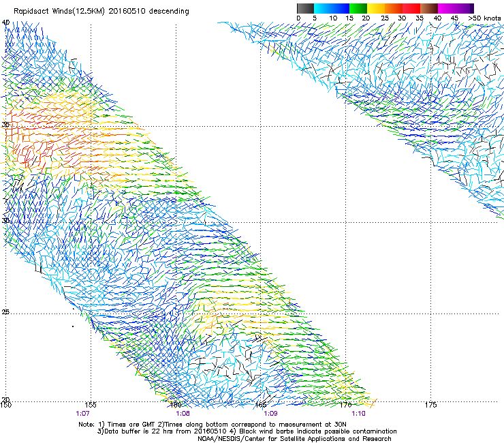Click the longitude label '155' on bottom axis
Viewport: 504px width, 443px height.
pos(91,405)
